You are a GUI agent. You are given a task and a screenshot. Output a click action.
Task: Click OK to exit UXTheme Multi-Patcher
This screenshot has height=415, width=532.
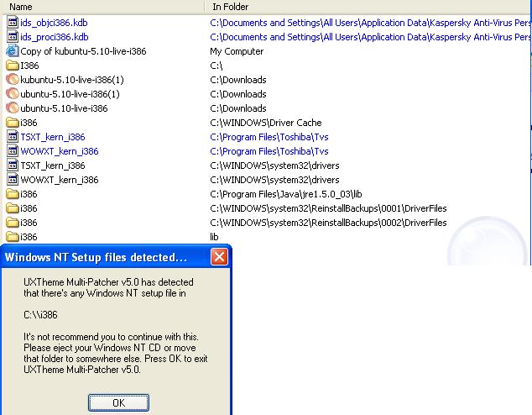coord(118,402)
